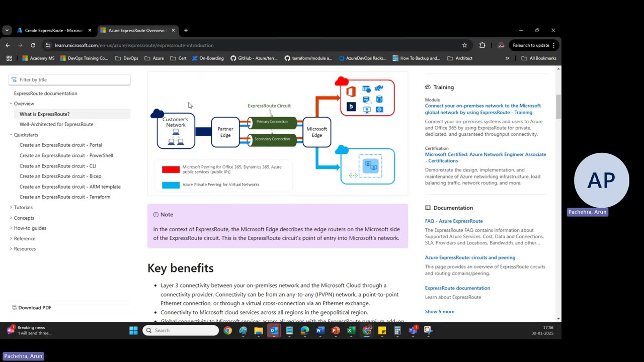Open PowerPoint from the taskbar
This screenshot has height=362, width=644.
click(x=336, y=330)
